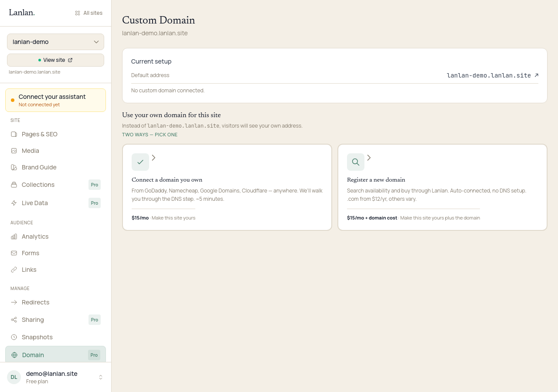
Task: Click the Pro badge next to Collections
Action: tap(95, 185)
